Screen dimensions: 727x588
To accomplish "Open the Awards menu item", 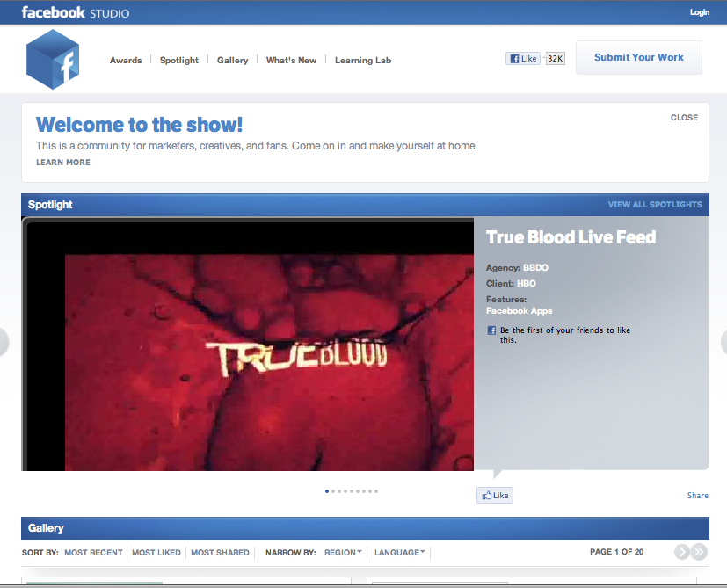I will tap(126, 61).
